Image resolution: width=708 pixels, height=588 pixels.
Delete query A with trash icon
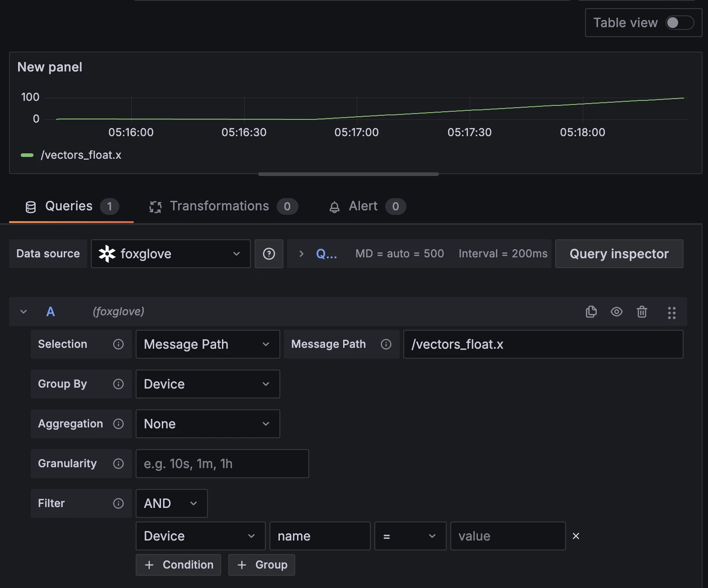tap(642, 312)
